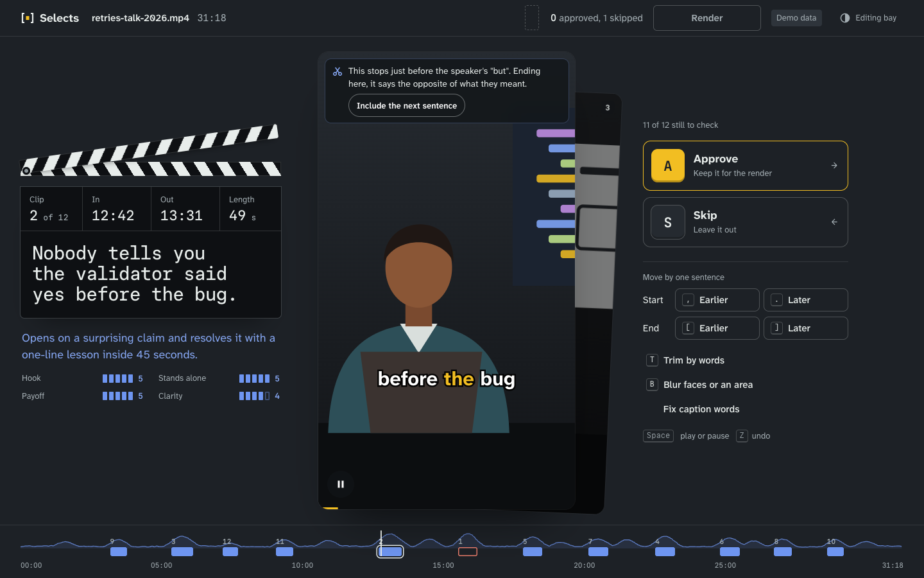Select clip 12 marker on timeline
Image resolution: width=924 pixels, height=578 pixels.
[230, 552]
